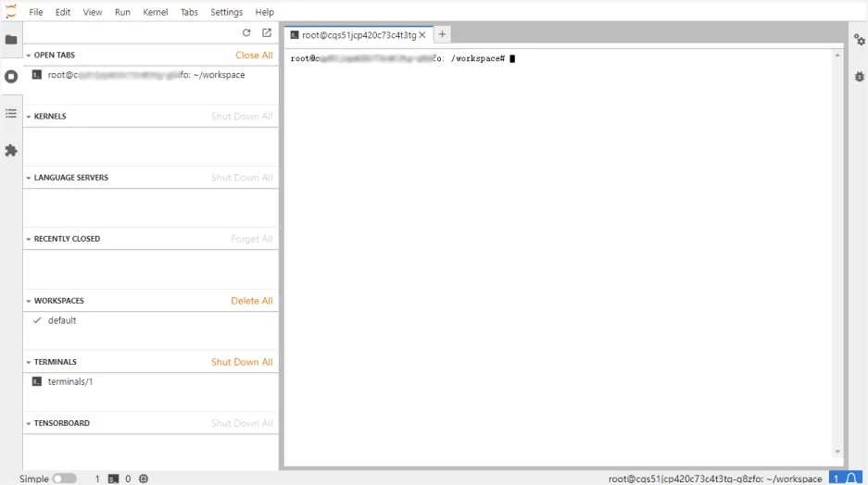Image resolution: width=868 pixels, height=485 pixels.
Task: Click the kernel chip icon in status bar
Action: [x=144, y=479]
